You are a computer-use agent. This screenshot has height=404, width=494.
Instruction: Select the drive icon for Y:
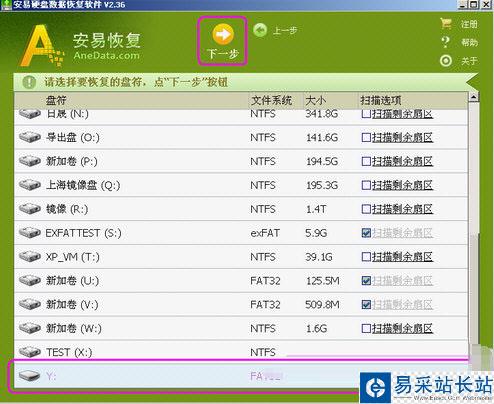30,376
